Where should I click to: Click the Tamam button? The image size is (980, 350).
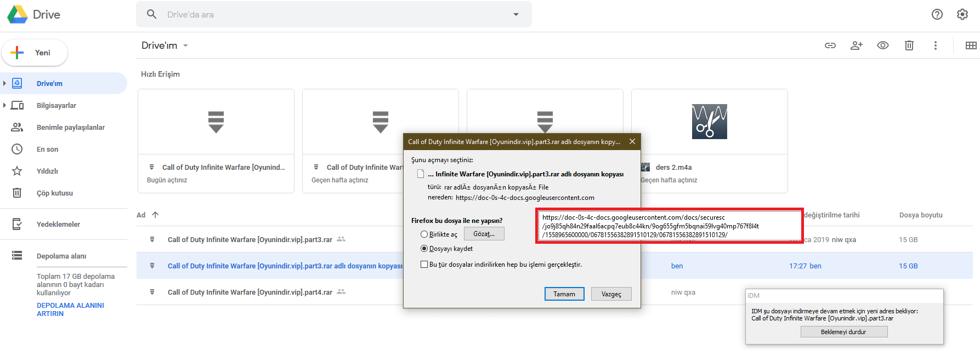click(564, 294)
